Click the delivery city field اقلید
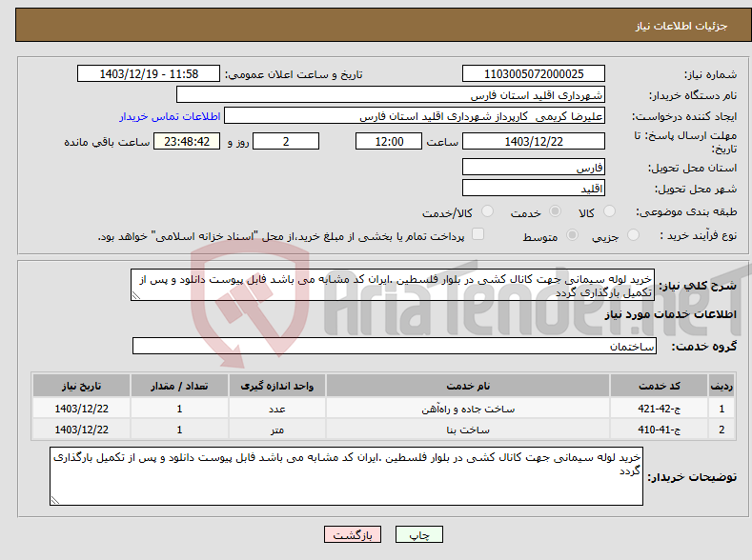This screenshot has width=752, height=560. 534,188
